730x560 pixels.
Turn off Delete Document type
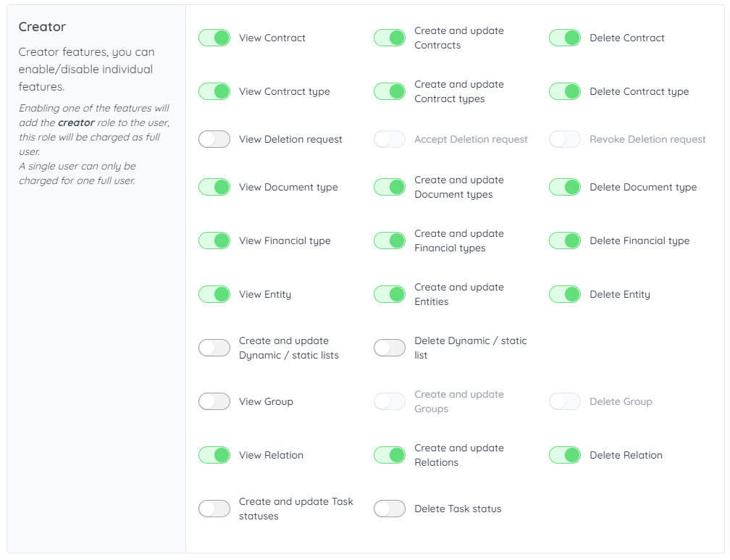point(565,187)
